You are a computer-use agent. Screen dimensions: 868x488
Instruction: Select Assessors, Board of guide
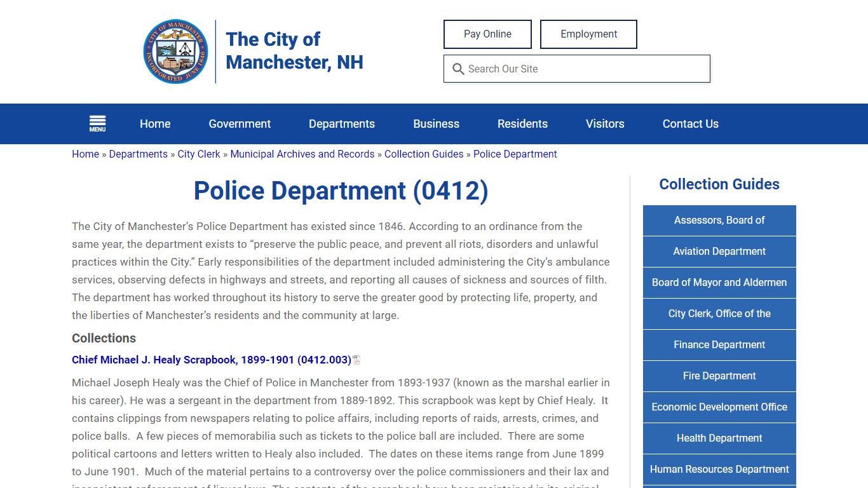719,220
